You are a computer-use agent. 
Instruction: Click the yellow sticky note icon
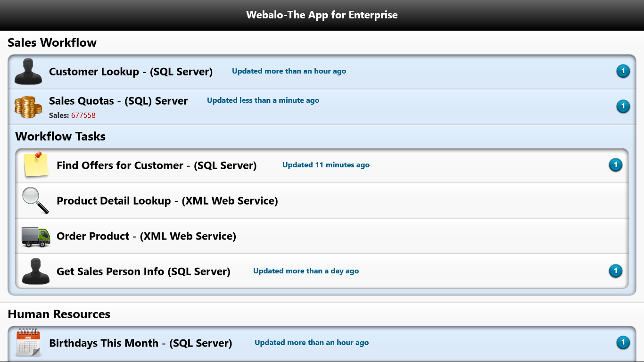point(36,165)
